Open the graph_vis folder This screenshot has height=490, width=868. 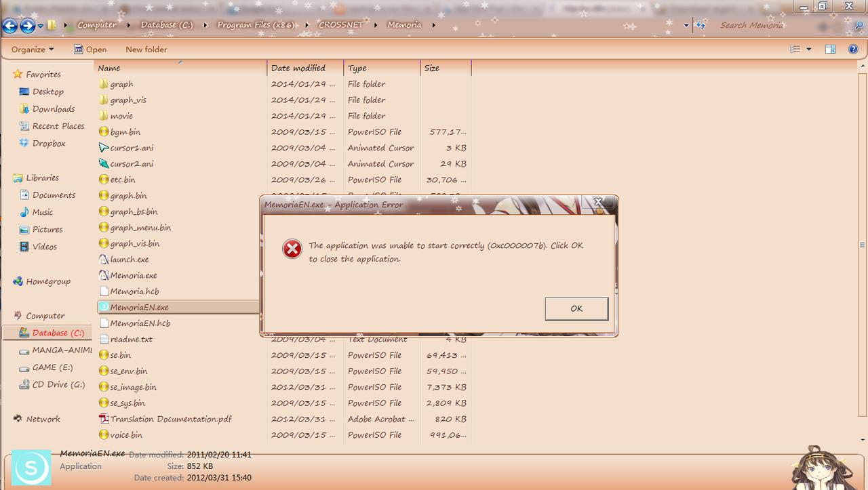click(127, 100)
